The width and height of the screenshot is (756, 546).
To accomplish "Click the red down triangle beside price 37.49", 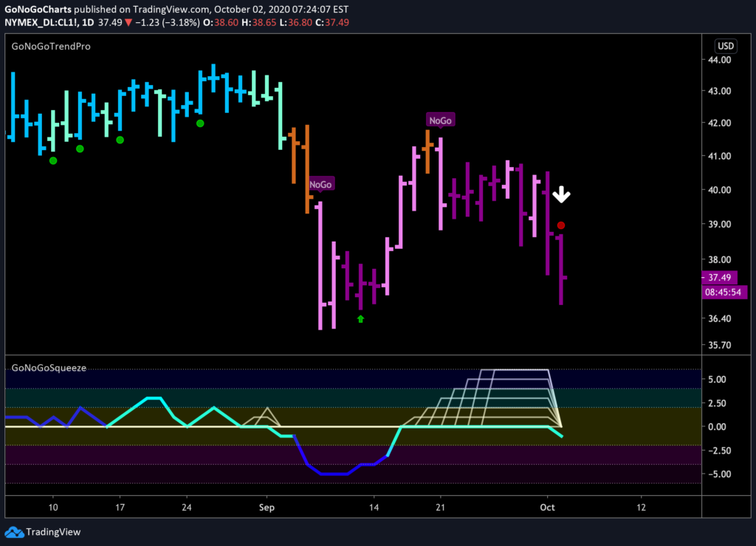I will (x=128, y=23).
